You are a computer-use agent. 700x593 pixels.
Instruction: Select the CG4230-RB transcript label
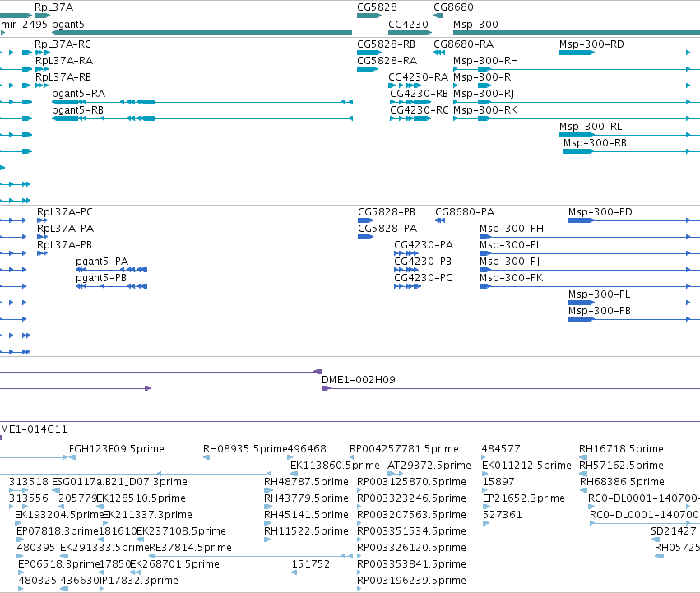tap(420, 93)
